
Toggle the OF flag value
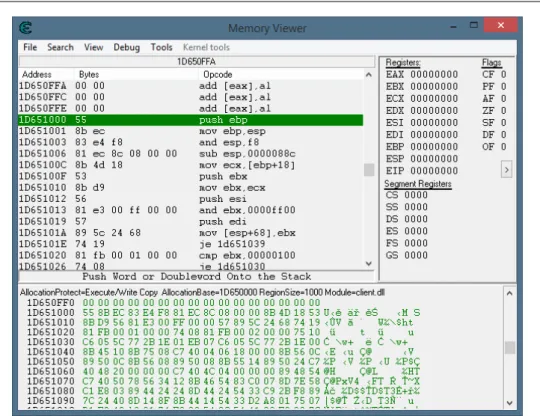503,147
